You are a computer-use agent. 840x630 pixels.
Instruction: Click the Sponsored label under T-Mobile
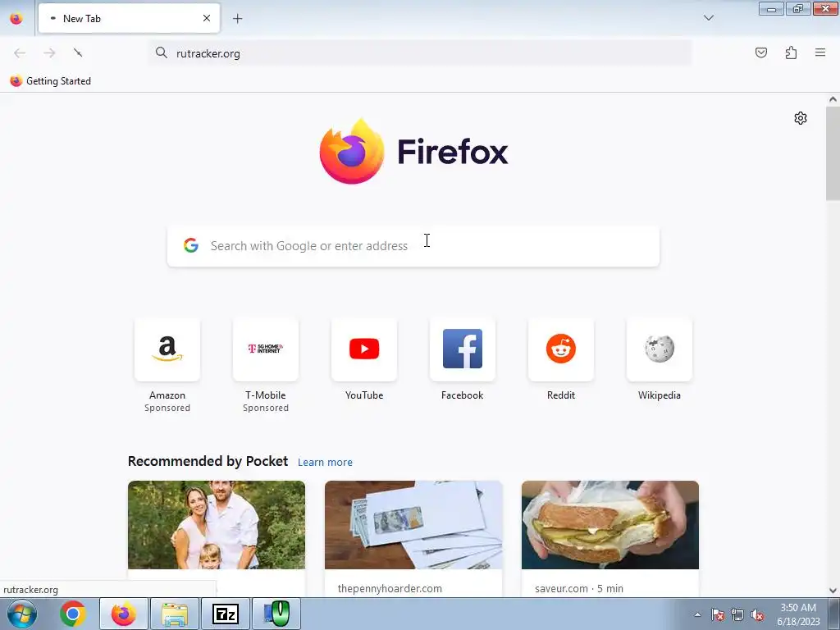[x=266, y=408]
